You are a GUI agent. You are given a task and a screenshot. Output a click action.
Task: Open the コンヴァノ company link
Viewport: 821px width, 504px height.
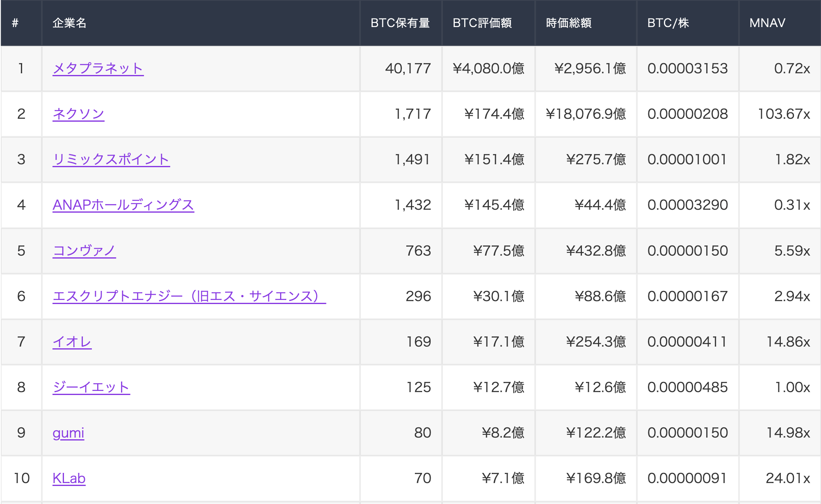[x=84, y=251]
